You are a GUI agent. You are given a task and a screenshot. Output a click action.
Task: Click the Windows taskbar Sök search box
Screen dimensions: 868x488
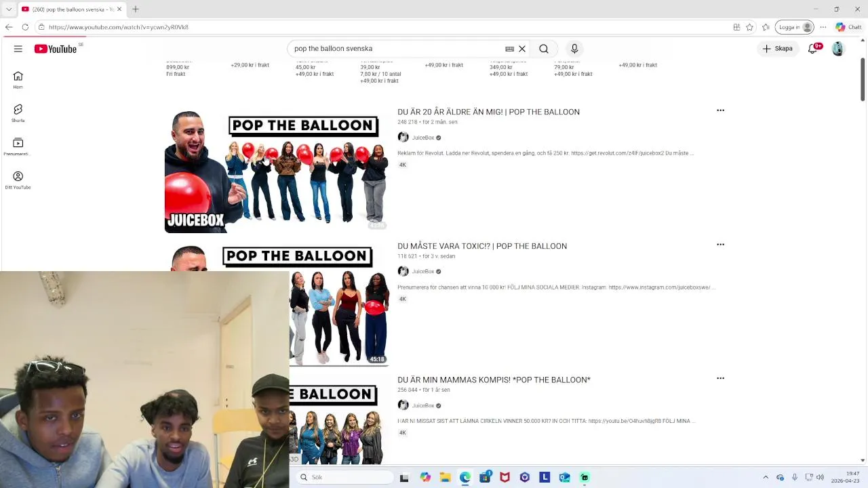344,477
